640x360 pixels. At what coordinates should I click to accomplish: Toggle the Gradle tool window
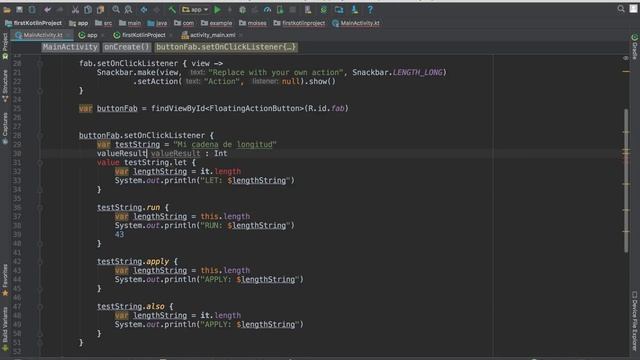pyautogui.click(x=635, y=47)
